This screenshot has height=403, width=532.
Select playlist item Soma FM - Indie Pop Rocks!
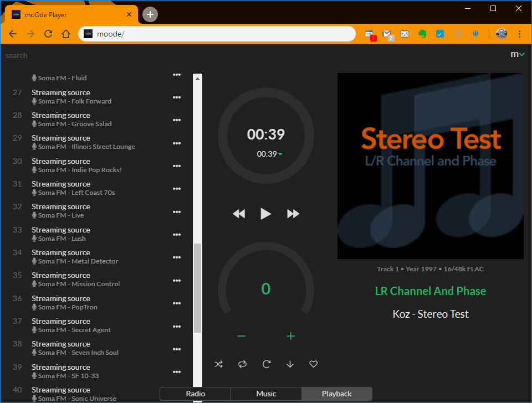[96, 166]
